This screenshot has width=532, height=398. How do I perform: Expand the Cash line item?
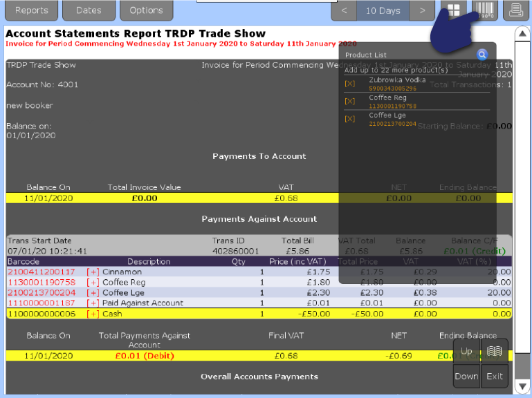(93, 314)
